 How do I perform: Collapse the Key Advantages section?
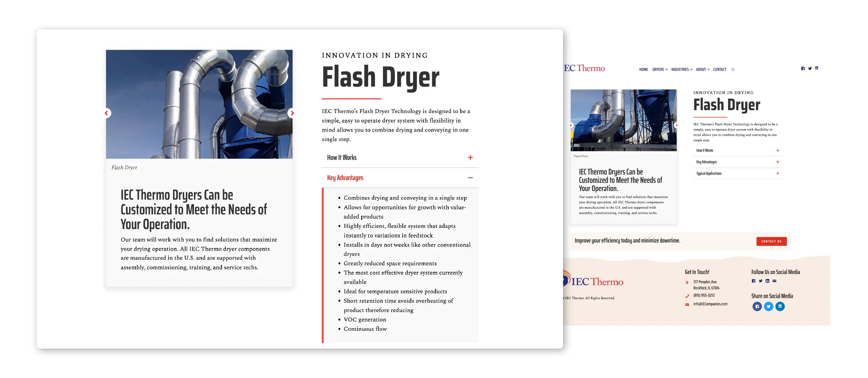pos(470,177)
